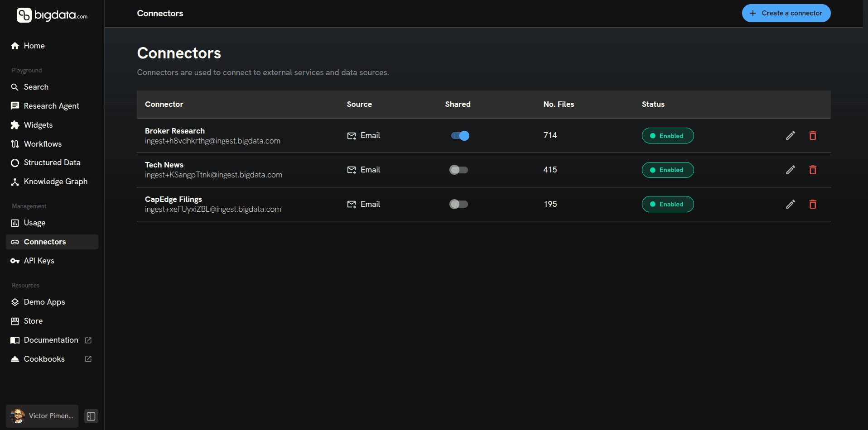The width and height of the screenshot is (868, 430).
Task: Enable sharing for CapEdge Filings
Action: pyautogui.click(x=458, y=204)
